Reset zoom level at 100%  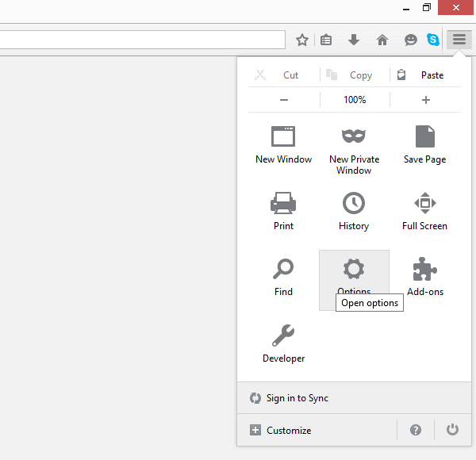(x=355, y=100)
